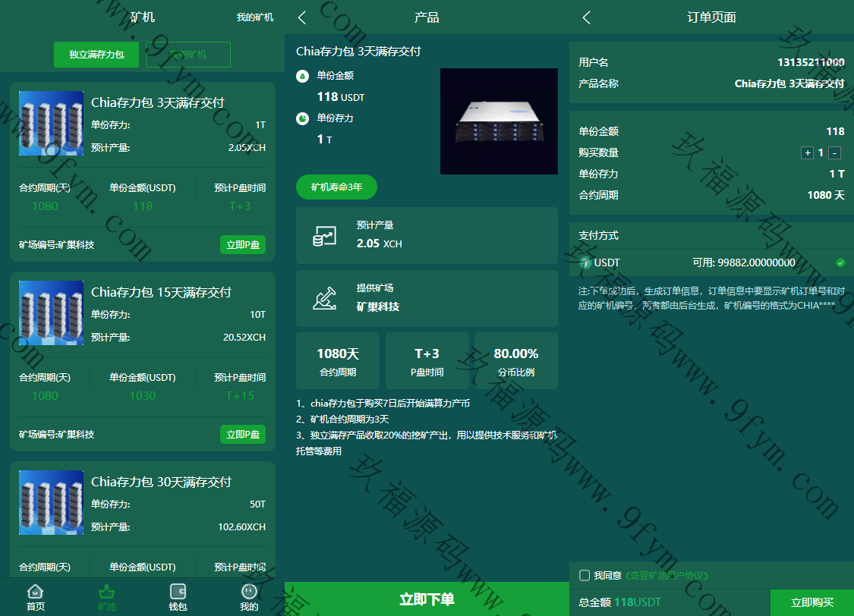Click back arrow on 产品 page
This screenshot has height=616, width=854.
point(302,17)
